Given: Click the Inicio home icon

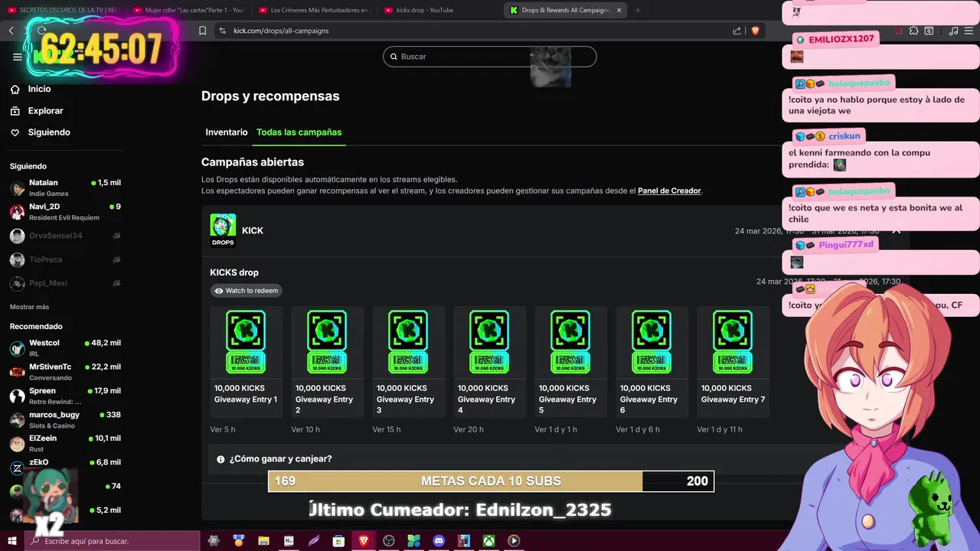Looking at the screenshot, I should point(15,89).
